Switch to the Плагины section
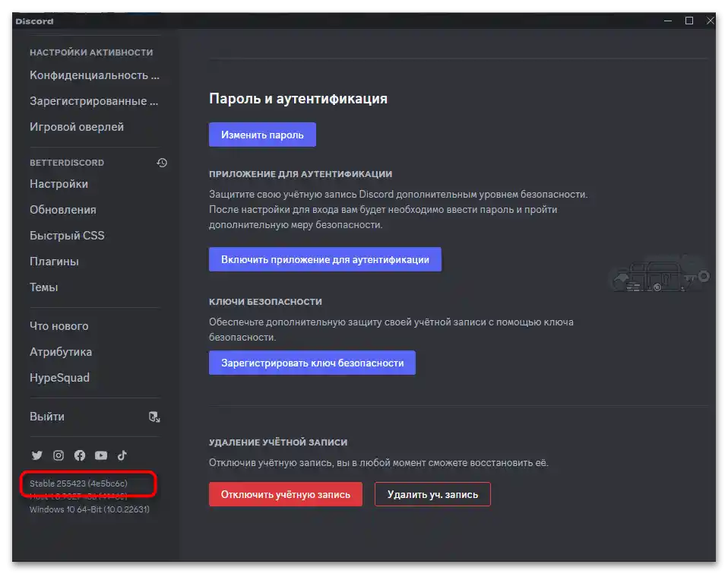This screenshot has height=574, width=728. coord(52,261)
